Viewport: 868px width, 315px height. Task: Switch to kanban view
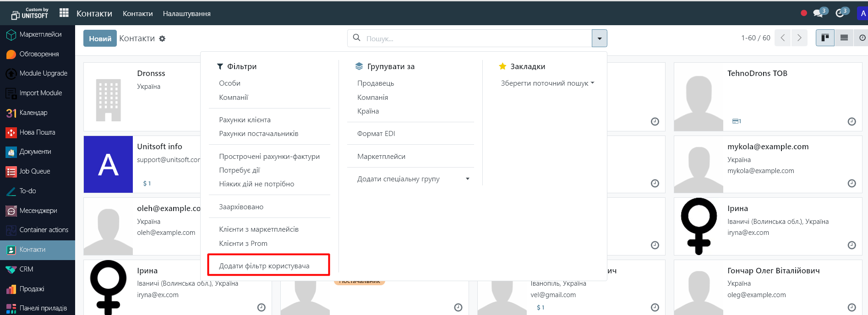pos(824,38)
